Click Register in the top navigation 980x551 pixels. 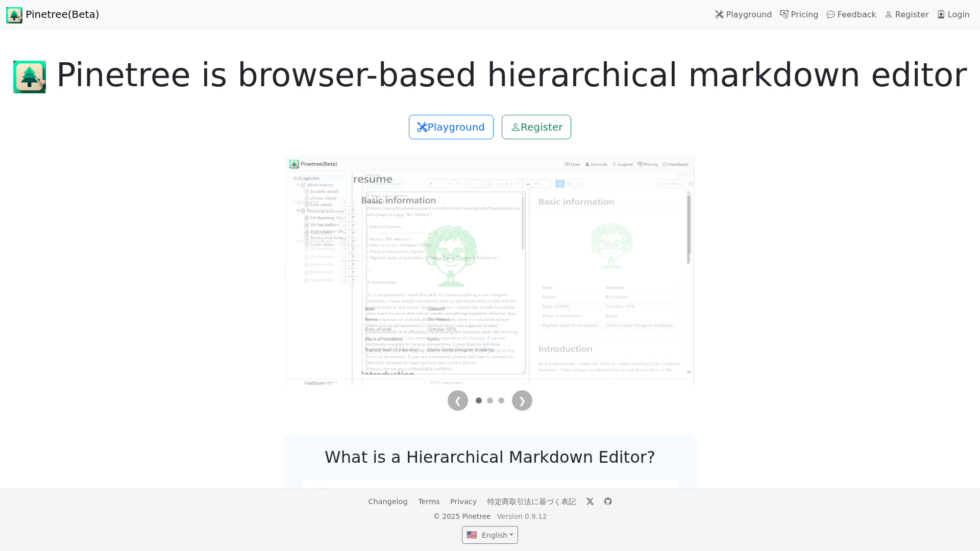click(906, 15)
